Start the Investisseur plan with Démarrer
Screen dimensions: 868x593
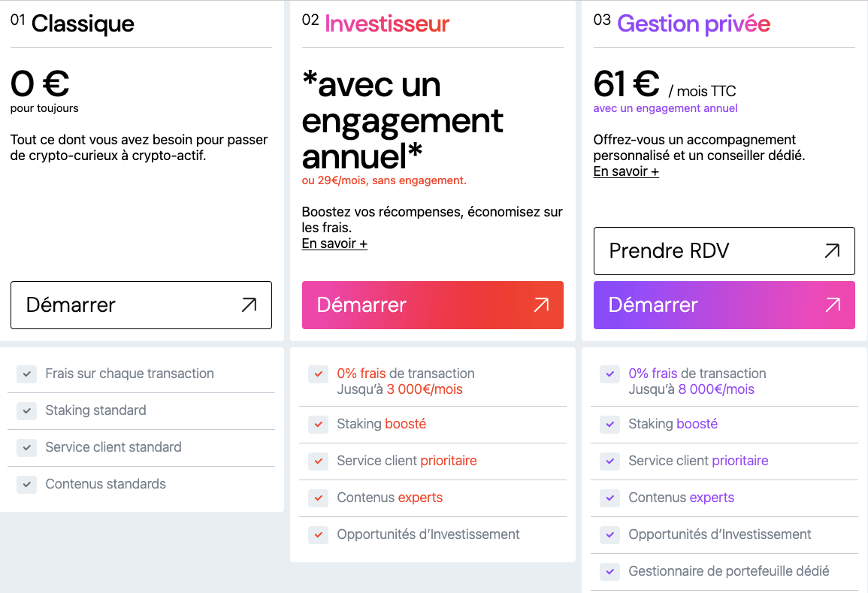[432, 305]
